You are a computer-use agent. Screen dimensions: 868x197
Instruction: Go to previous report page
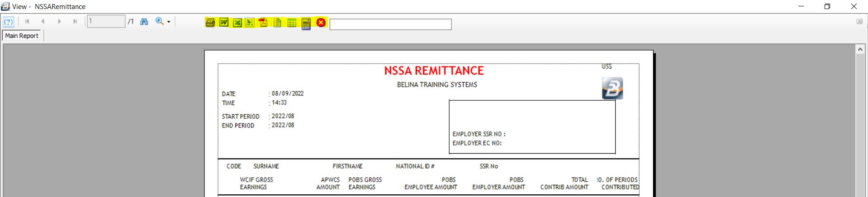coord(43,21)
